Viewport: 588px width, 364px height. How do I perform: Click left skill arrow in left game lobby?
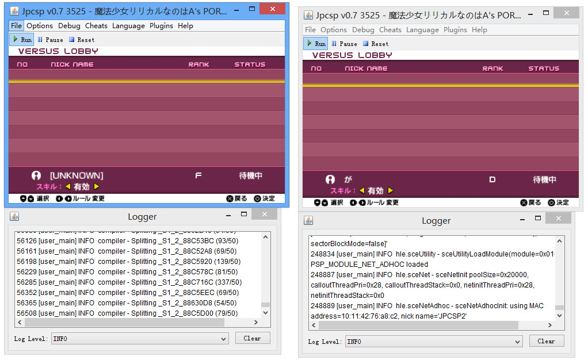click(x=68, y=186)
